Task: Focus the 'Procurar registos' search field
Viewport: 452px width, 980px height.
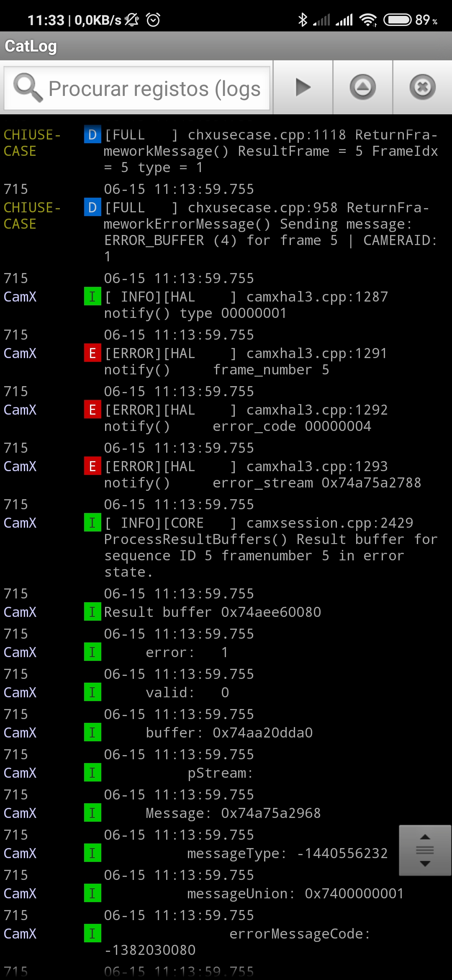Action: [137, 88]
